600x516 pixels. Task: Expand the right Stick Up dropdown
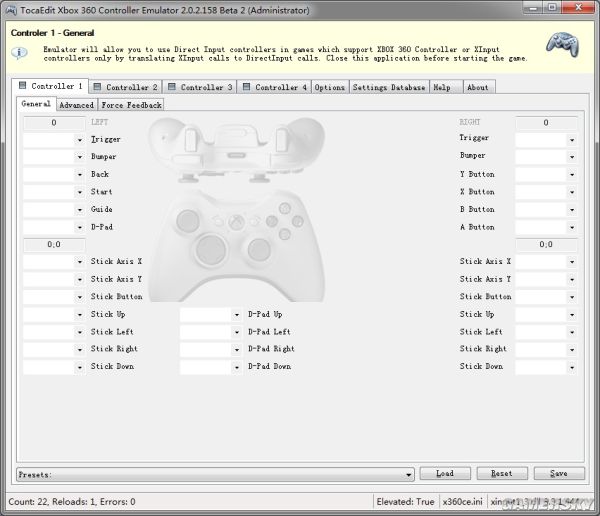pyautogui.click(x=572, y=315)
